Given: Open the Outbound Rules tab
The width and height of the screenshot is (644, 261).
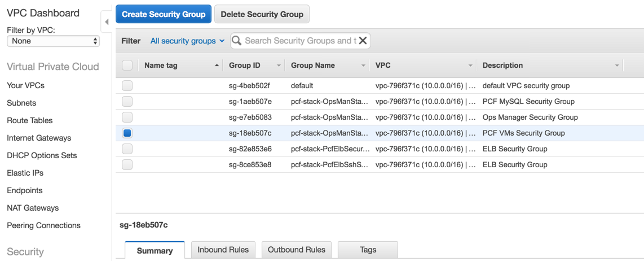Looking at the screenshot, I should coord(297,250).
